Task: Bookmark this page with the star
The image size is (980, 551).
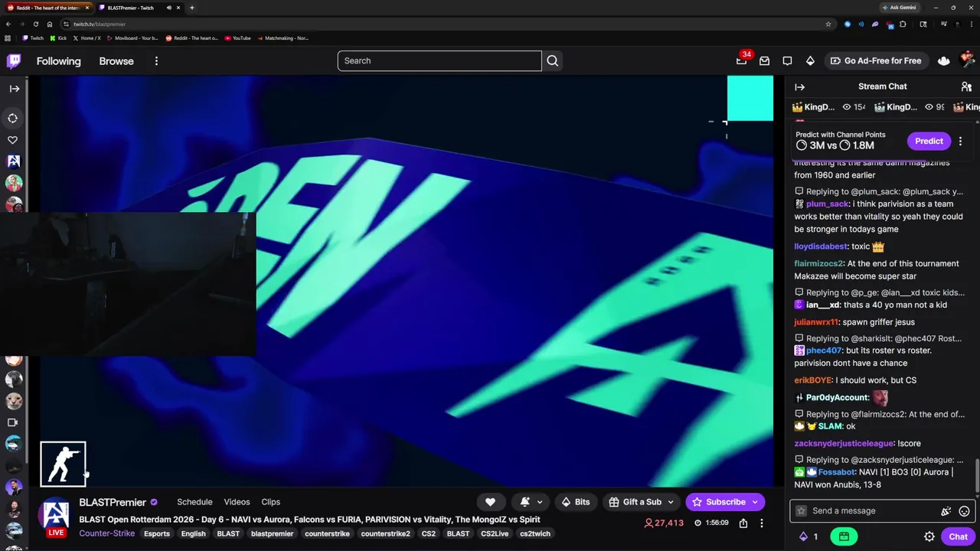Action: pos(828,24)
